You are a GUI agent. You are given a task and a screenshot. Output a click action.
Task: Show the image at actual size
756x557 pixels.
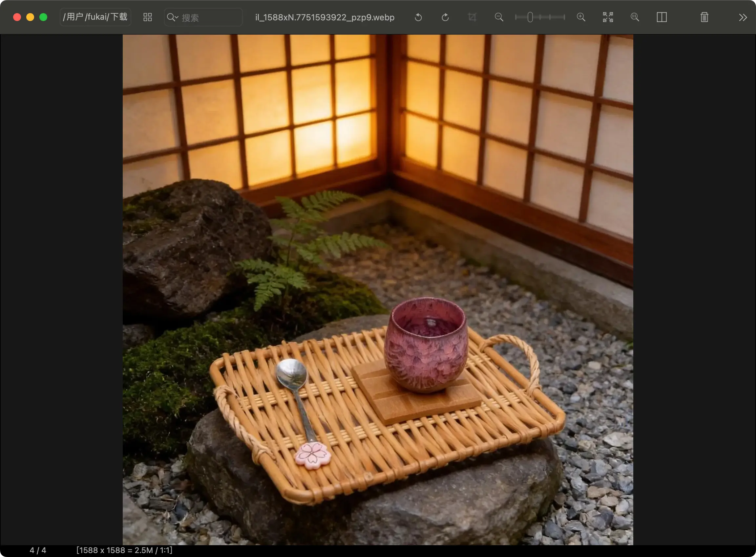[x=635, y=17]
